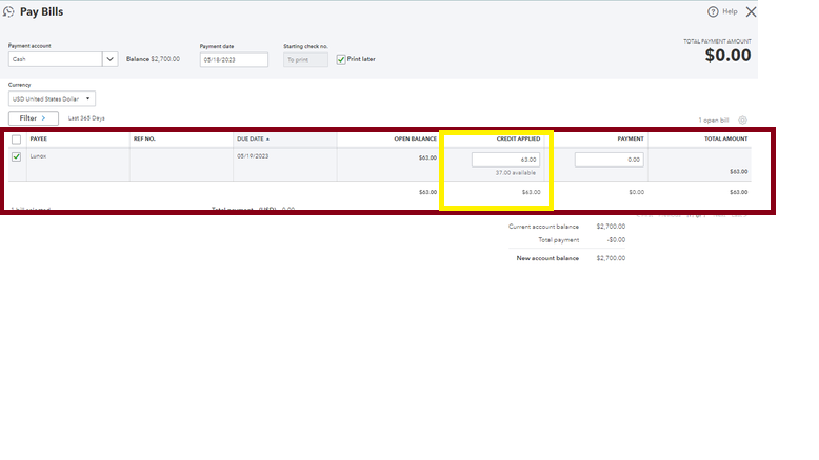The image size is (819, 460).
Task: Toggle the select all bills header checkbox
Action: tap(17, 139)
